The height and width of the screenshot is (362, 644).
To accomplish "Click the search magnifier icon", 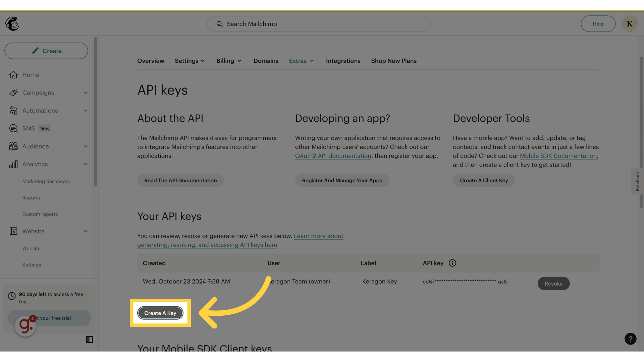I will 220,24.
